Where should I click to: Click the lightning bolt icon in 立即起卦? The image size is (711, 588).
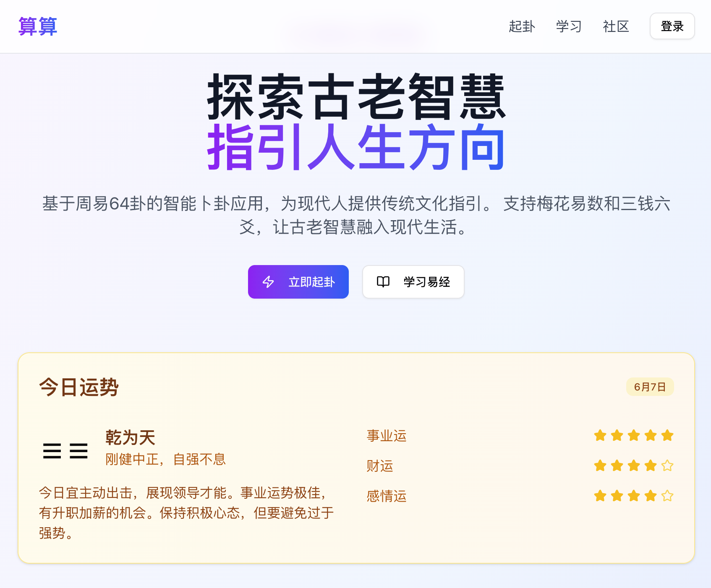pyautogui.click(x=268, y=282)
